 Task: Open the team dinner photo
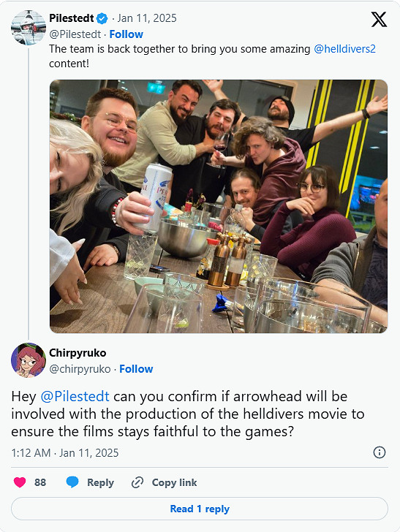coord(219,206)
